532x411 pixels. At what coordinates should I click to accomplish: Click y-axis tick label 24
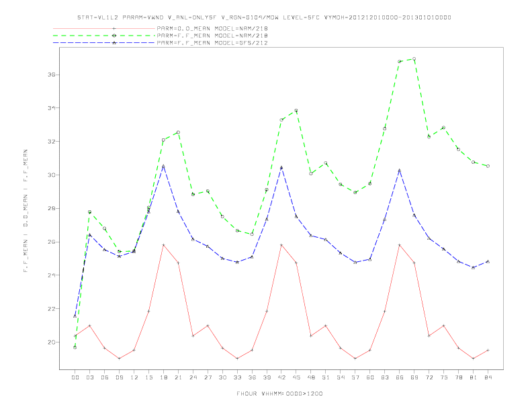click(52, 275)
